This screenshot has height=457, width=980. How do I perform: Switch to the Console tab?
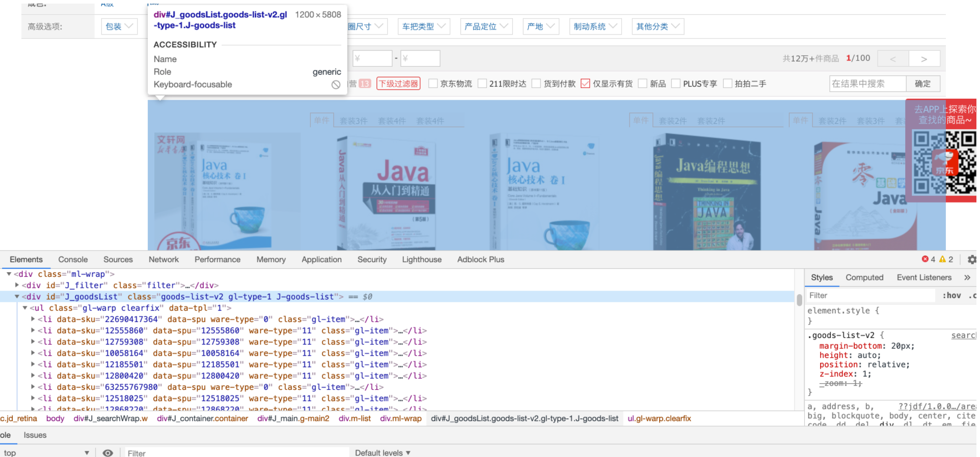coord(73,260)
